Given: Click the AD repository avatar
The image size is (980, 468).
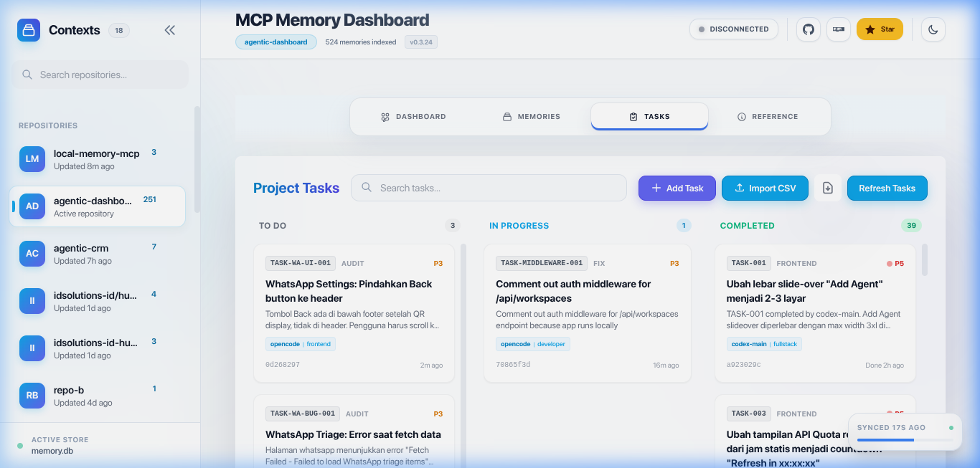Looking at the screenshot, I should (32, 206).
